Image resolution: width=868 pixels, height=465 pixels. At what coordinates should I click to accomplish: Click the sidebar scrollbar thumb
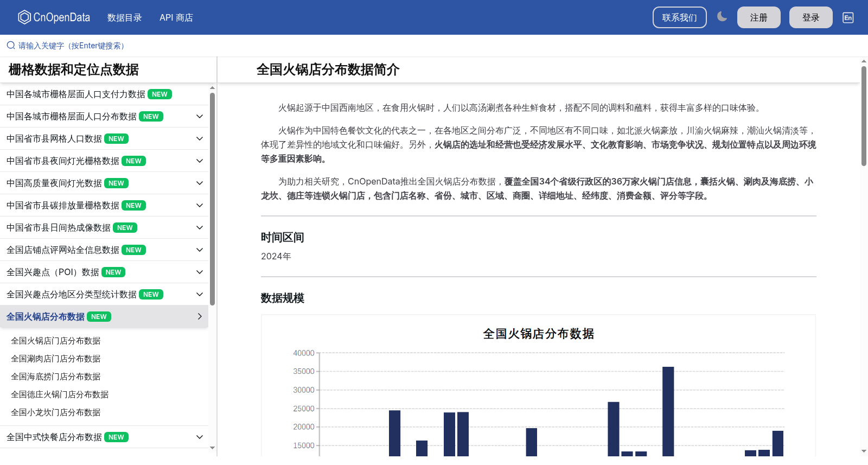212,199
